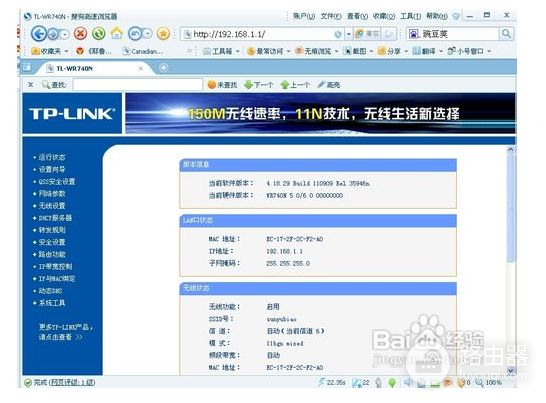
Task: Open the 最常访问 dropdown
Action: [x=268, y=51]
